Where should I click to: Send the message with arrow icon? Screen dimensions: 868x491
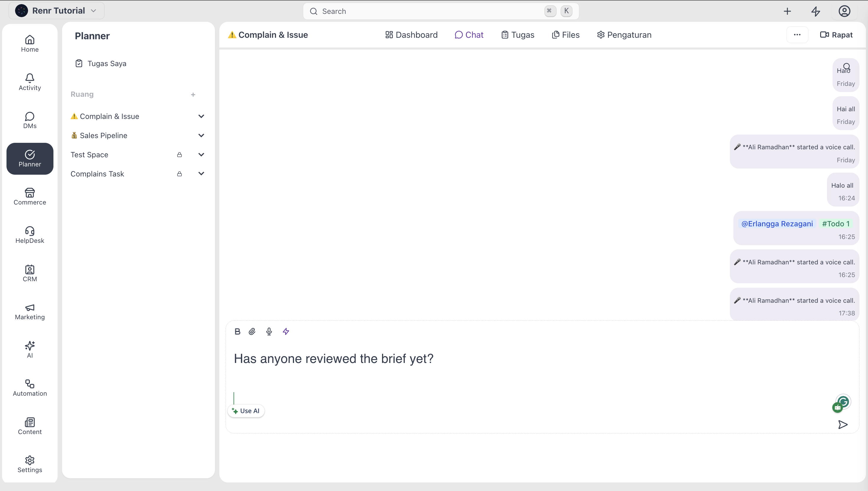pyautogui.click(x=843, y=425)
